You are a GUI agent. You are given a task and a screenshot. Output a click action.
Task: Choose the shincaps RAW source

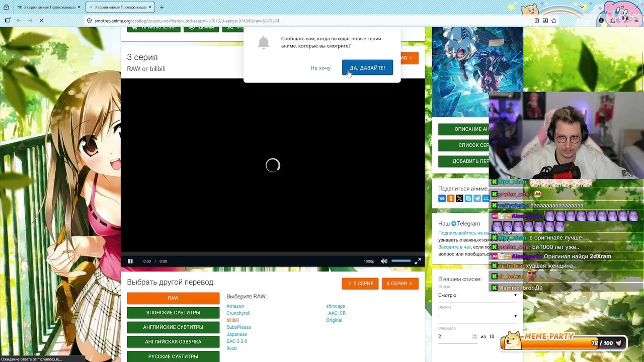336,306
